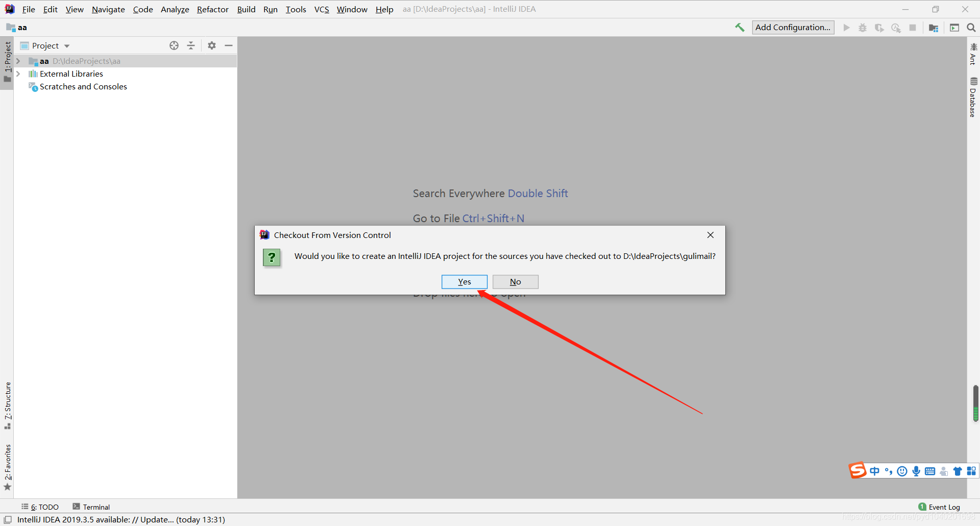Click the green question mark dialog icon

[272, 257]
